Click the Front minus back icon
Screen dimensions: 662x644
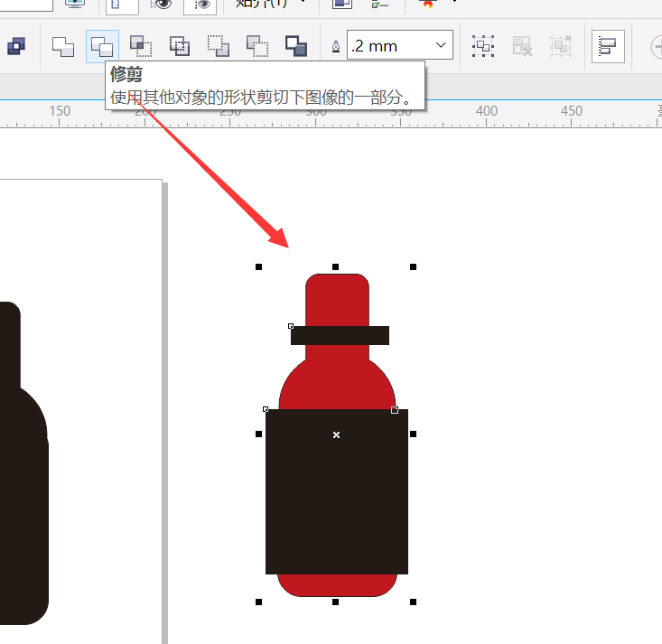(219, 46)
